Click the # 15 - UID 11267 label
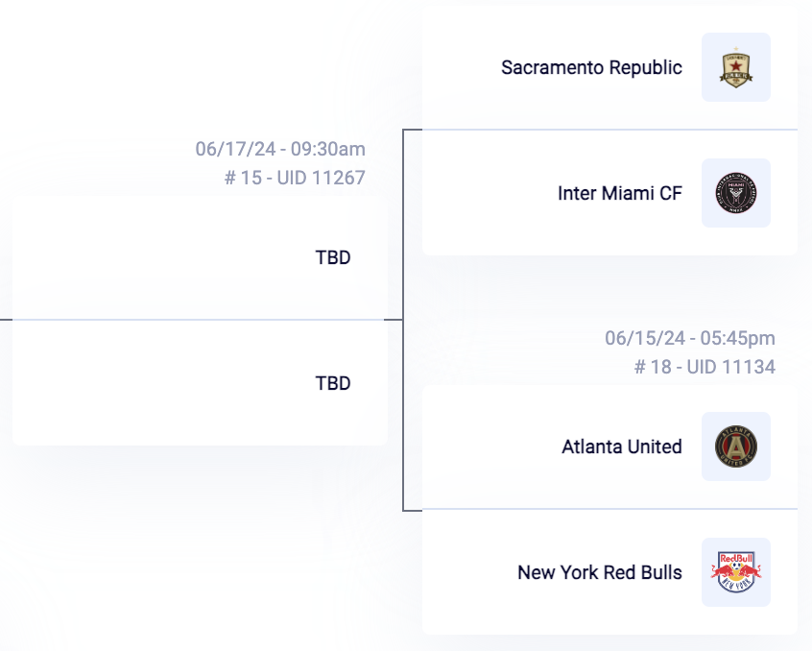The image size is (812, 651). coord(295,178)
